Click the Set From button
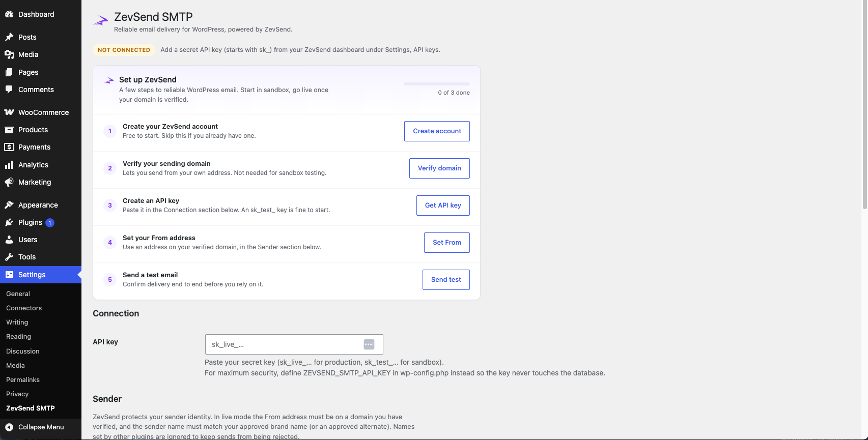 pos(447,243)
